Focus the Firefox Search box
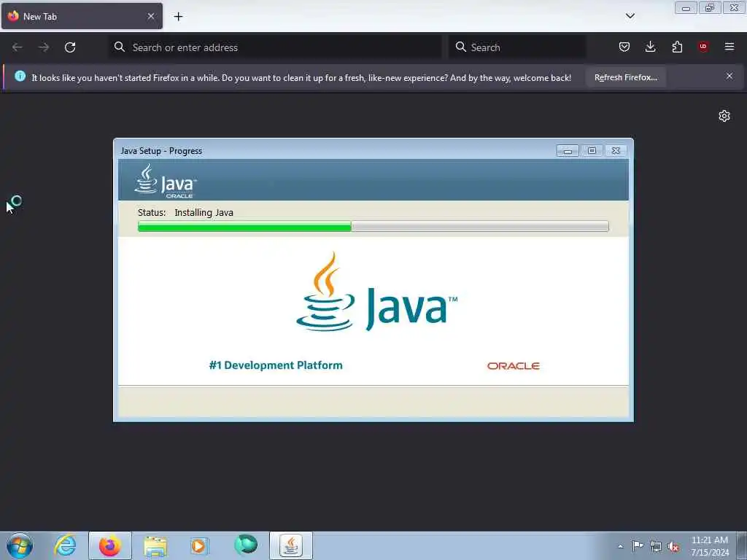This screenshot has width=747, height=560. 517,47
